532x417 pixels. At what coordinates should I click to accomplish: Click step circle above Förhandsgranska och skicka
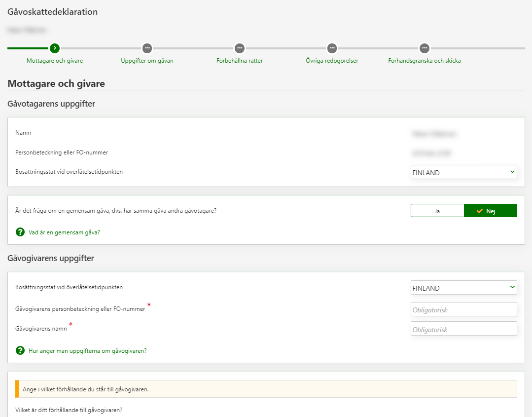tap(425, 48)
